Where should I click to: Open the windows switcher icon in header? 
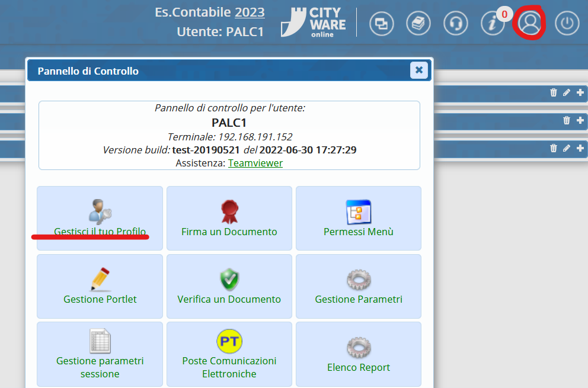pos(381,24)
